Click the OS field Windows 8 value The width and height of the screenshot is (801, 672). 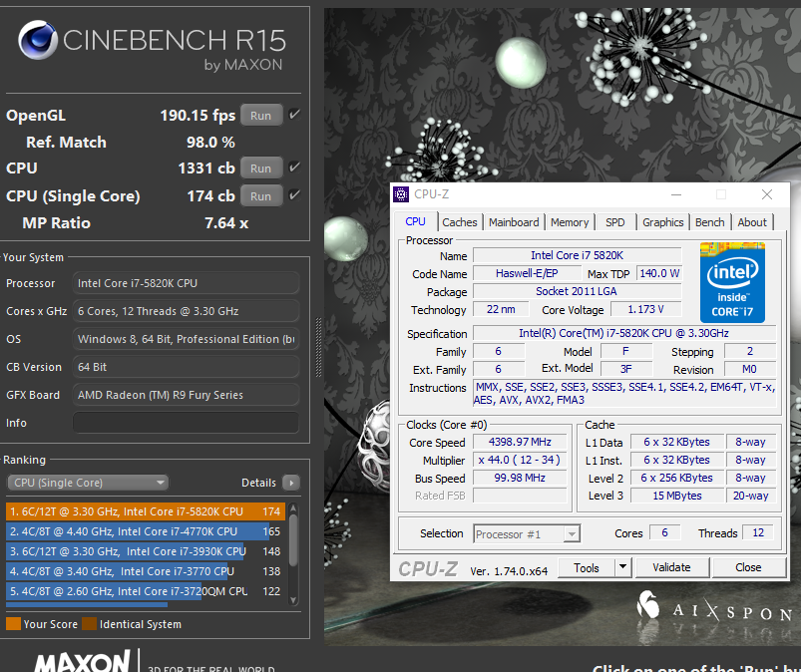click(186, 339)
